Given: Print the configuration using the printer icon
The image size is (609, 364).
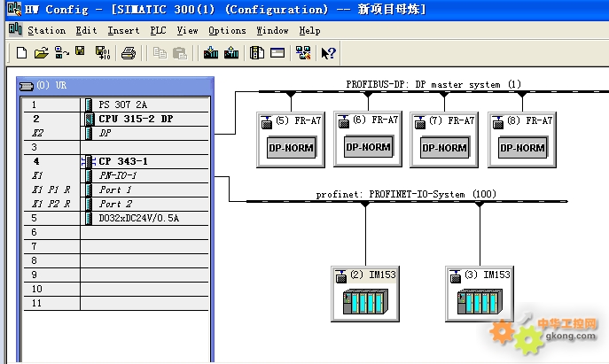Looking at the screenshot, I should tap(129, 53).
